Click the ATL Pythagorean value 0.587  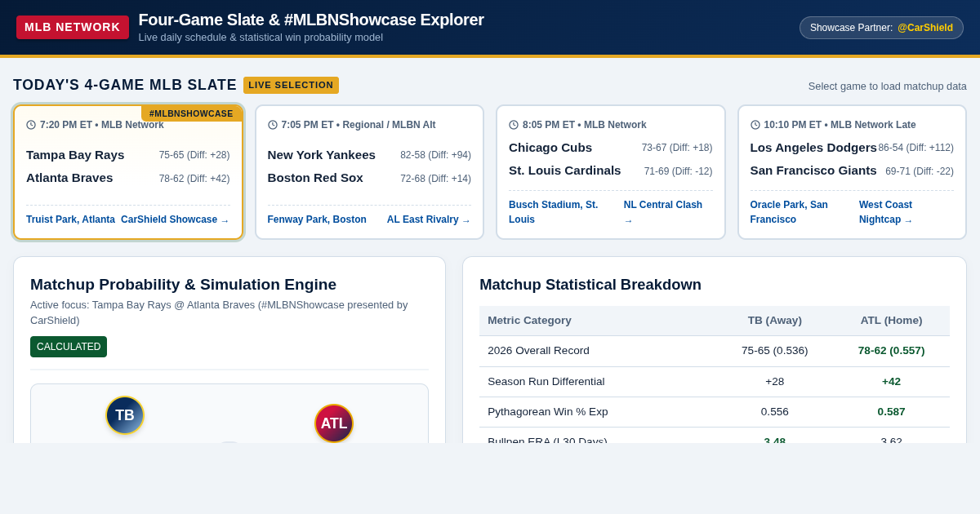[x=891, y=412]
